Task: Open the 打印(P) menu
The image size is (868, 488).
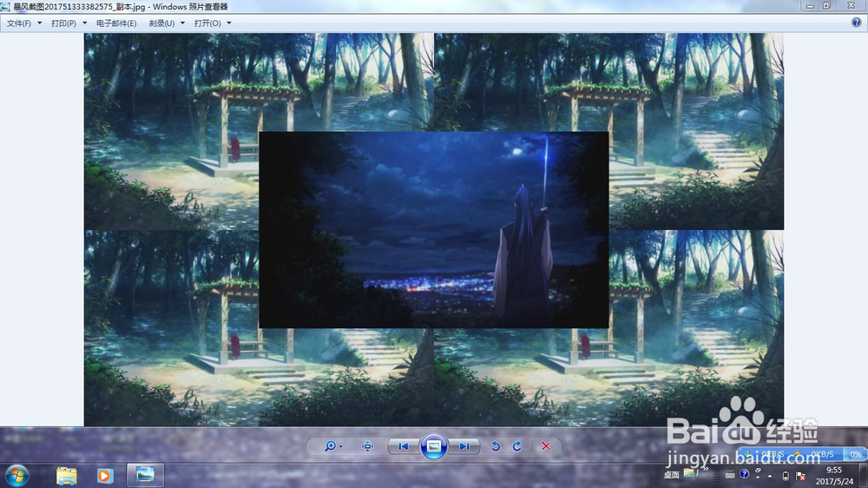Action: click(x=64, y=23)
